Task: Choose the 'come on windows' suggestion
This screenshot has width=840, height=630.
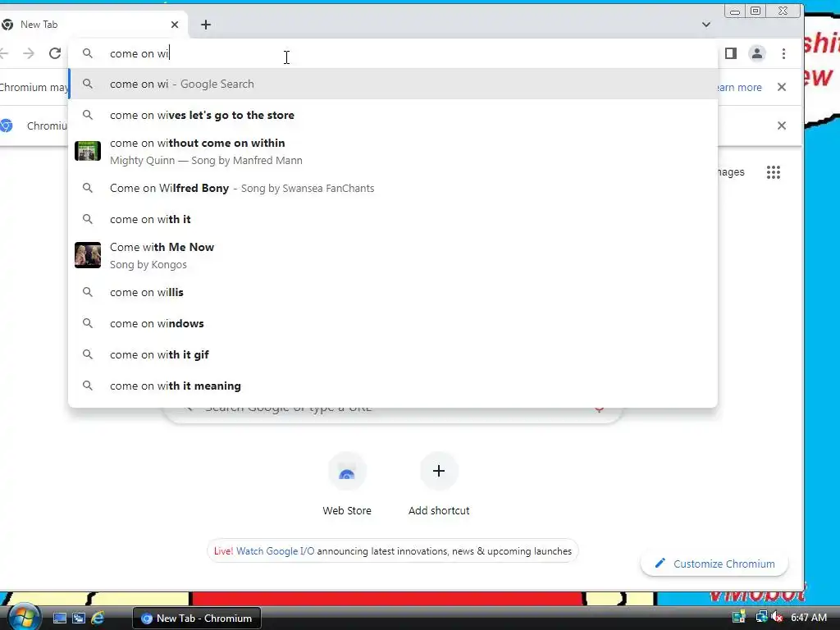Action: coord(393,323)
